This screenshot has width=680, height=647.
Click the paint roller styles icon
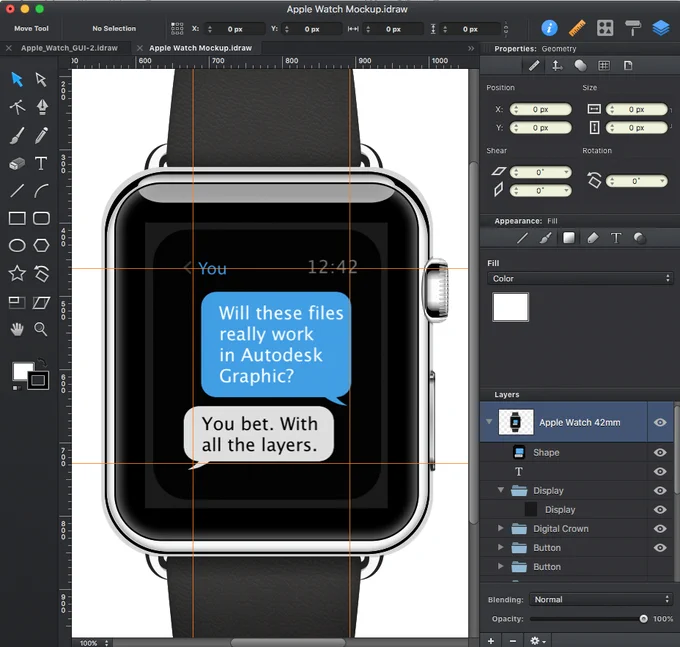pos(633,28)
